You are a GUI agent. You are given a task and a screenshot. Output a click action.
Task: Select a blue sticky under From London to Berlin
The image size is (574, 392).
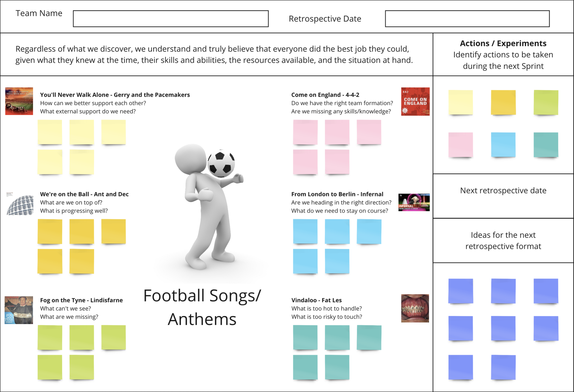pos(305,232)
